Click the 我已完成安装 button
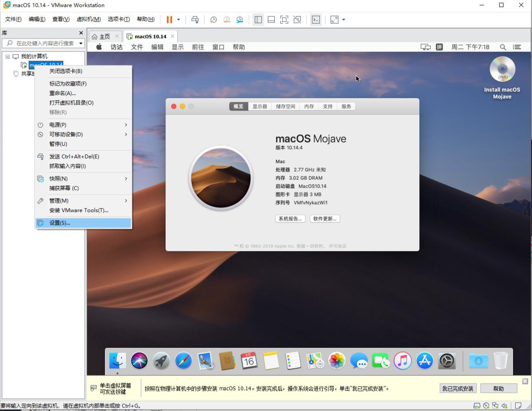The height and width of the screenshot is (411, 532). 457,388
